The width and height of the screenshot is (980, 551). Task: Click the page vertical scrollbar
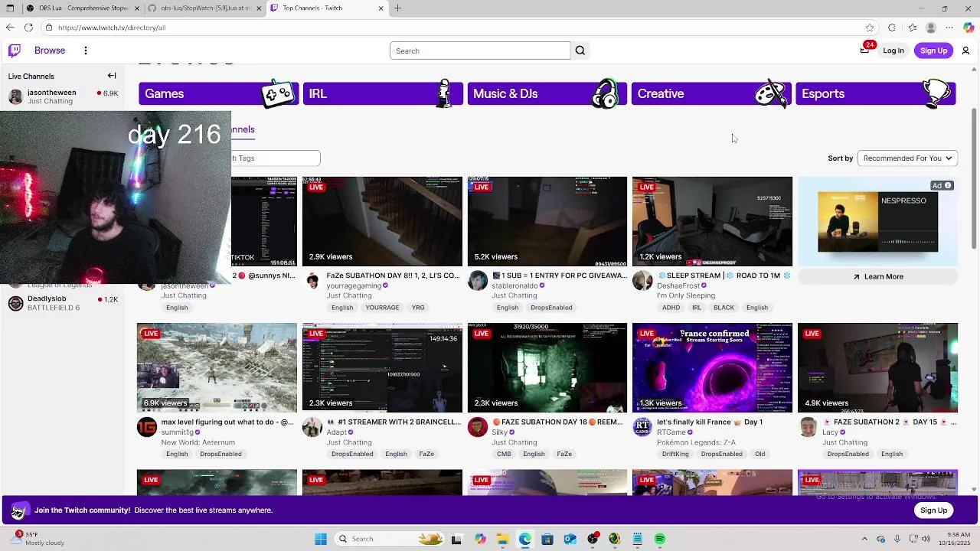tap(974, 180)
